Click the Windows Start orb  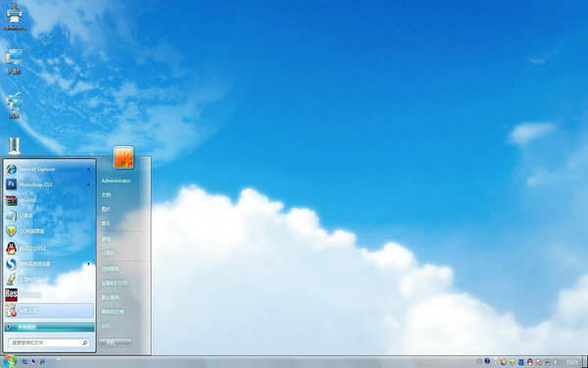10,361
